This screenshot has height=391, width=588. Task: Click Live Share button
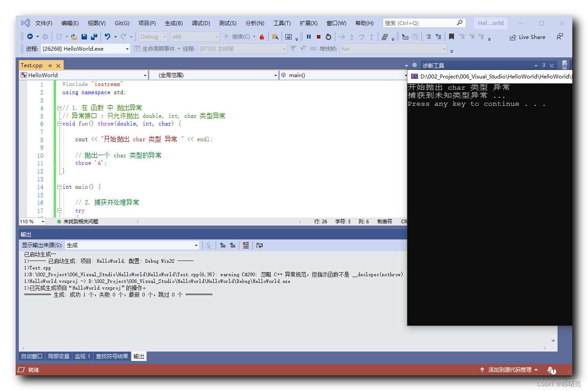[527, 37]
